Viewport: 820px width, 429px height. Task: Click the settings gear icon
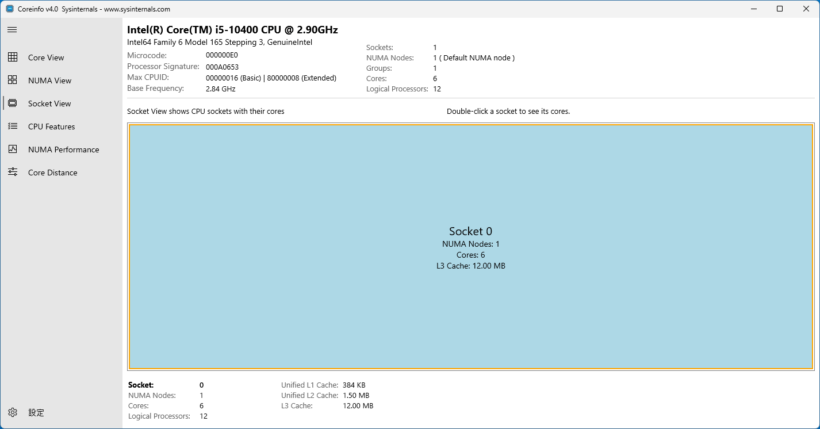[13, 412]
